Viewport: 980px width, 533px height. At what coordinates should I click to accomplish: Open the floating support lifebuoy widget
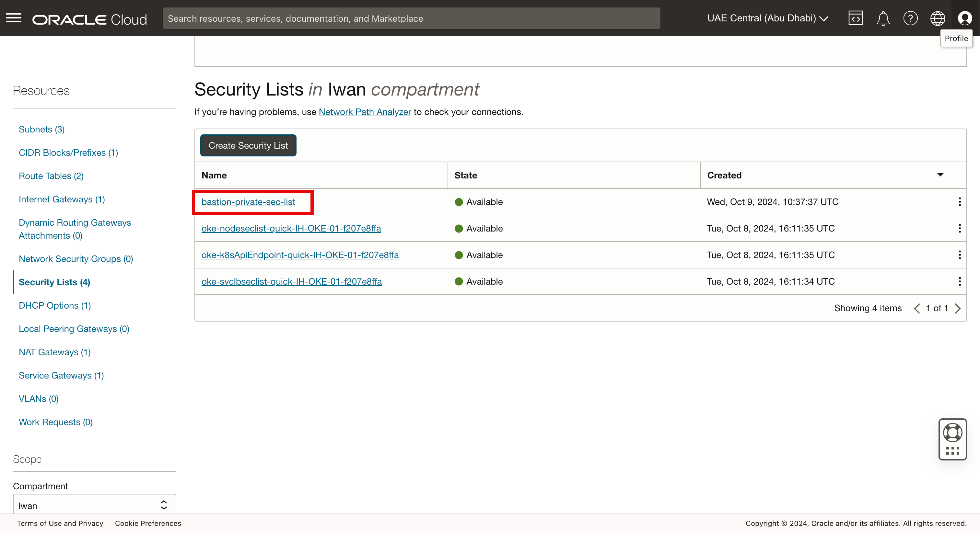pos(952,439)
